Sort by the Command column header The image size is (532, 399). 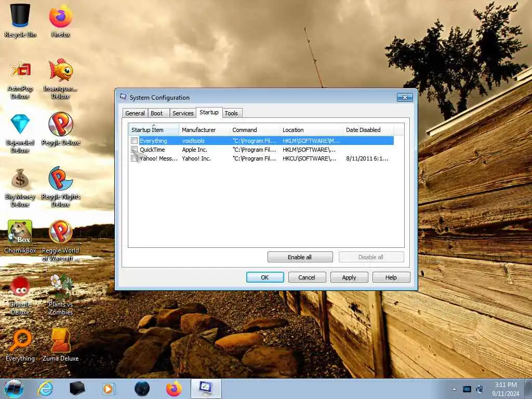pos(255,129)
